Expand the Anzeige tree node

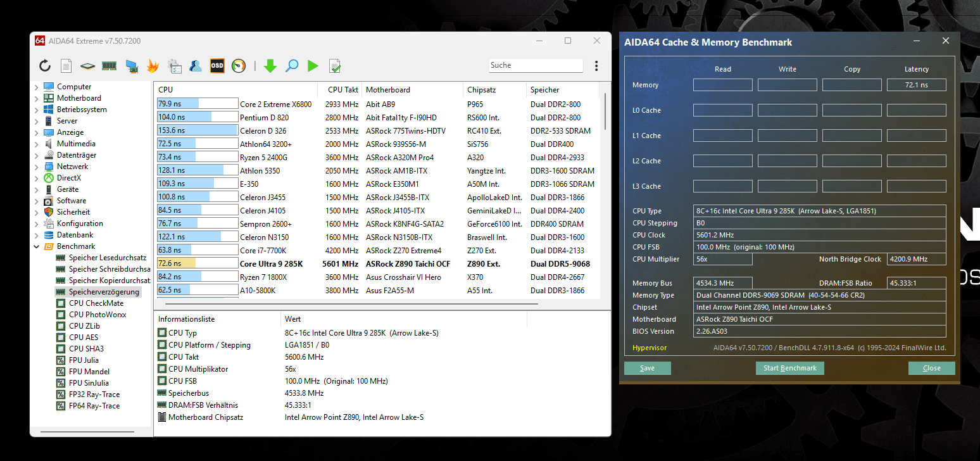[x=36, y=132]
